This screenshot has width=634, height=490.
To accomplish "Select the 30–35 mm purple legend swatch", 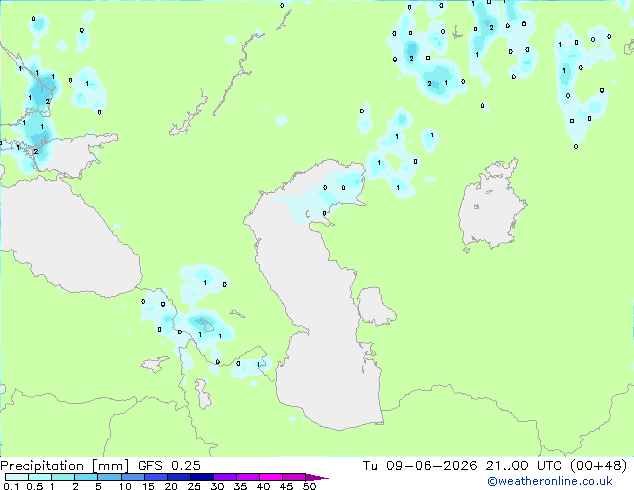I will tap(225, 477).
